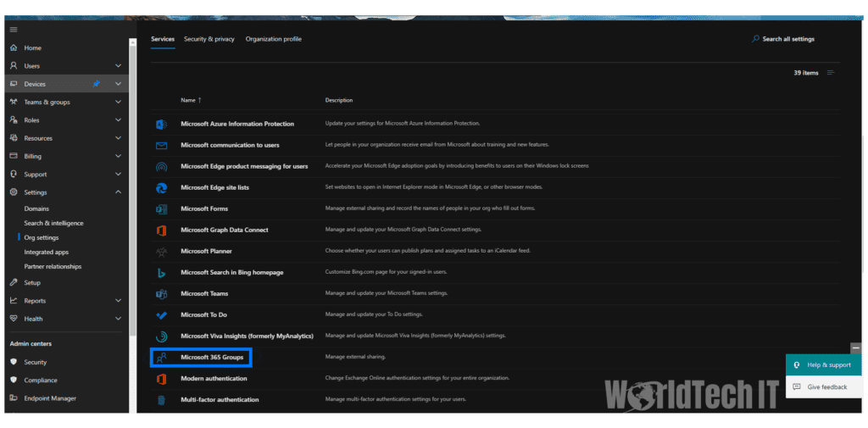The image size is (868, 428).
Task: Click the Users person icon
Action: point(14,66)
